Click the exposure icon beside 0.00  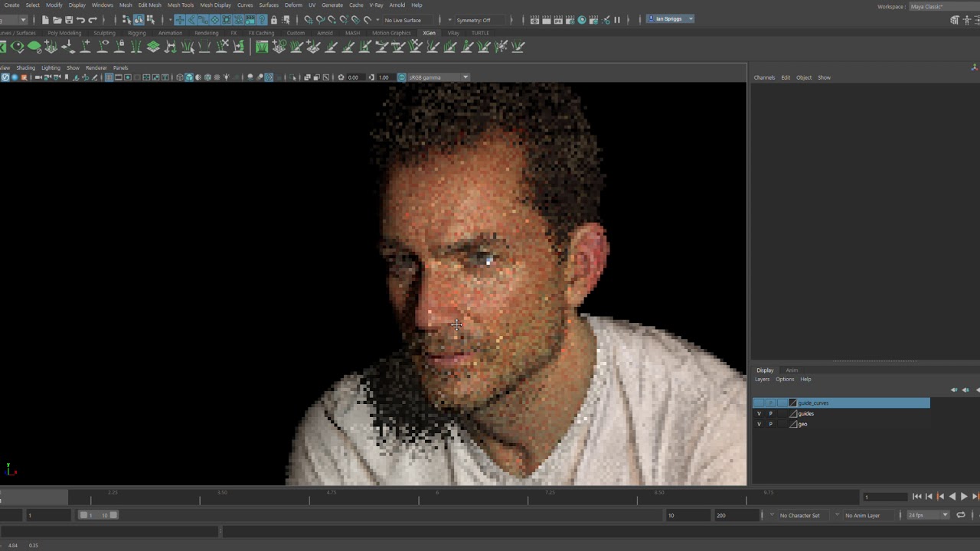(x=341, y=77)
